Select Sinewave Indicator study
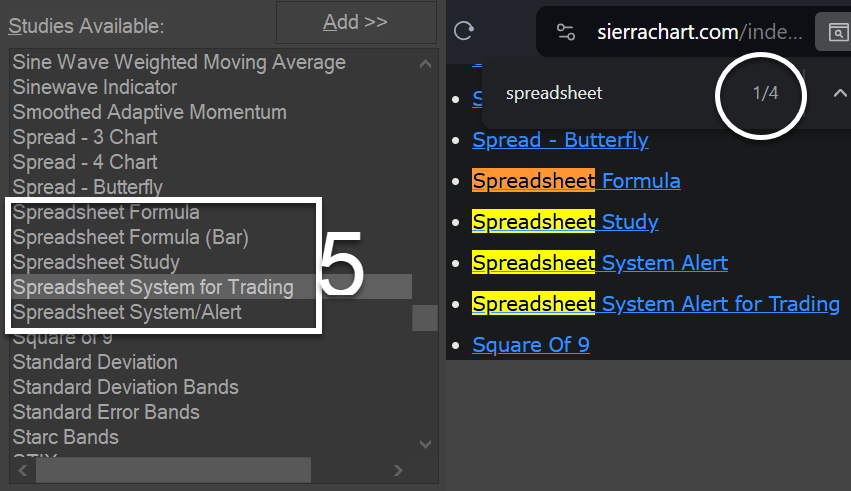Image resolution: width=851 pixels, height=491 pixels. tap(95, 87)
